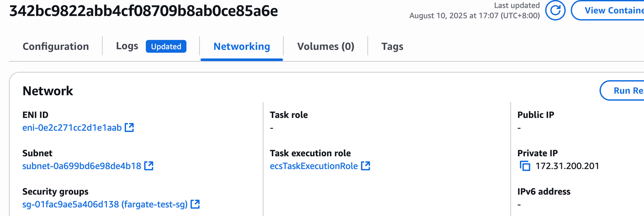Copy the private IP with copy icon
644x216 pixels.
(x=525, y=166)
